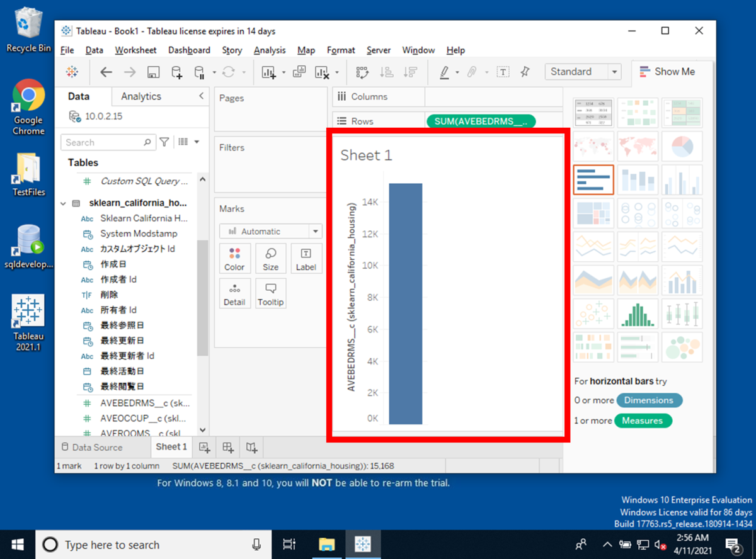
Task: Select the histogram chart type in Show Me
Action: [x=638, y=313]
